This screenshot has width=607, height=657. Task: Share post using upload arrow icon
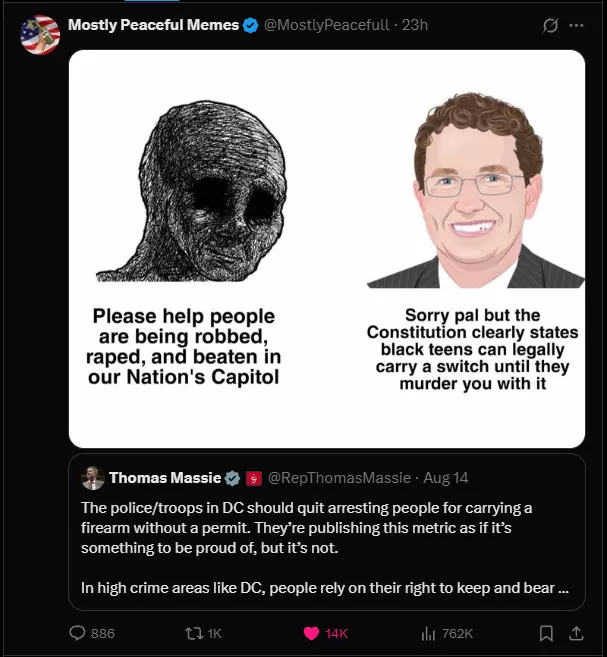pos(576,633)
